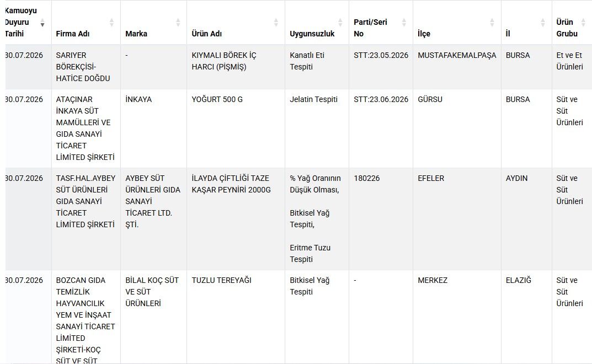
Task: Sort by Kamuoyu Duyuru Tarihi arrow icon
Action: pos(42,22)
